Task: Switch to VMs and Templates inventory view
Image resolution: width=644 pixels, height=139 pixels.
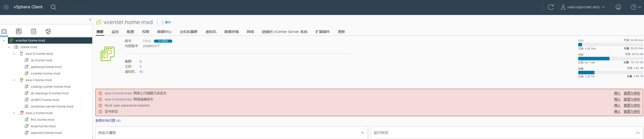Action: pos(19,31)
